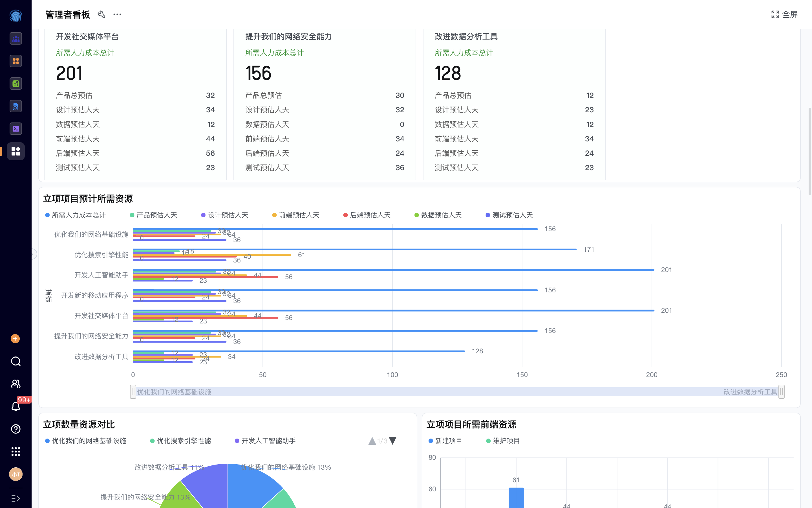Open search from the sidebar magnifier
Viewport: 812px width, 508px height.
16,361
